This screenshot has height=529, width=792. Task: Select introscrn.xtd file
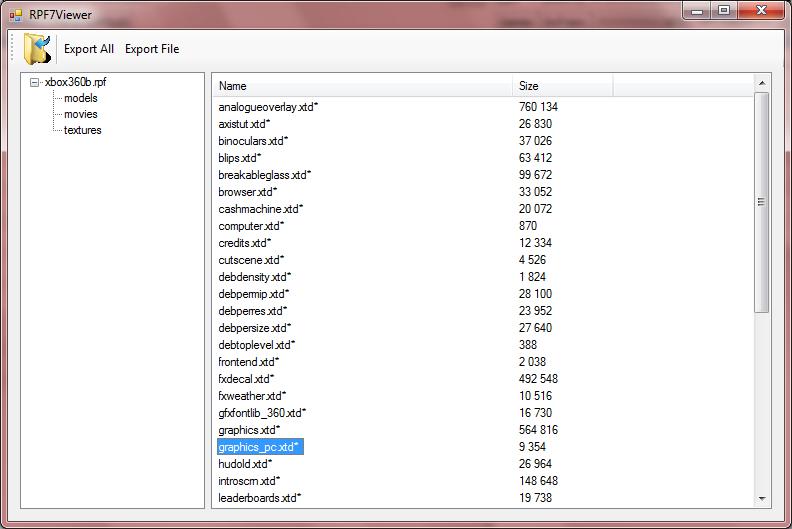point(249,481)
